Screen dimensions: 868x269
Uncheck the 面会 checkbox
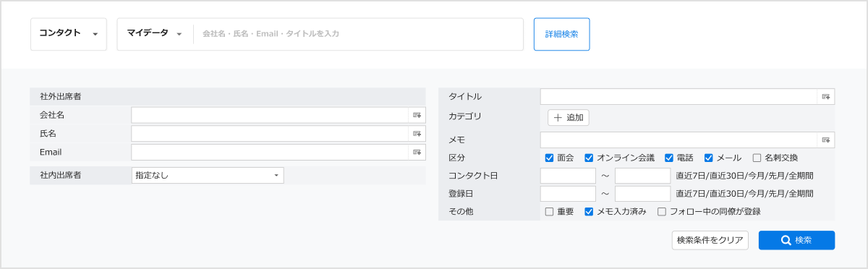pos(549,158)
